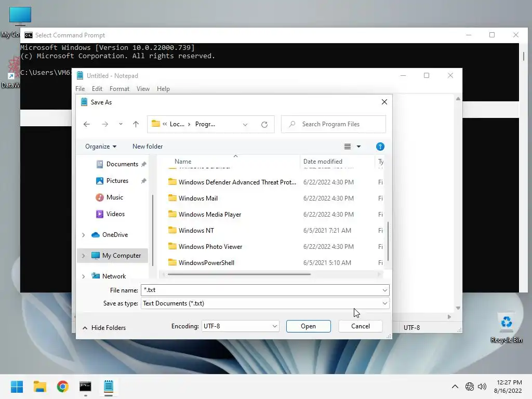Select the Windows Media Player folder

coord(210,215)
